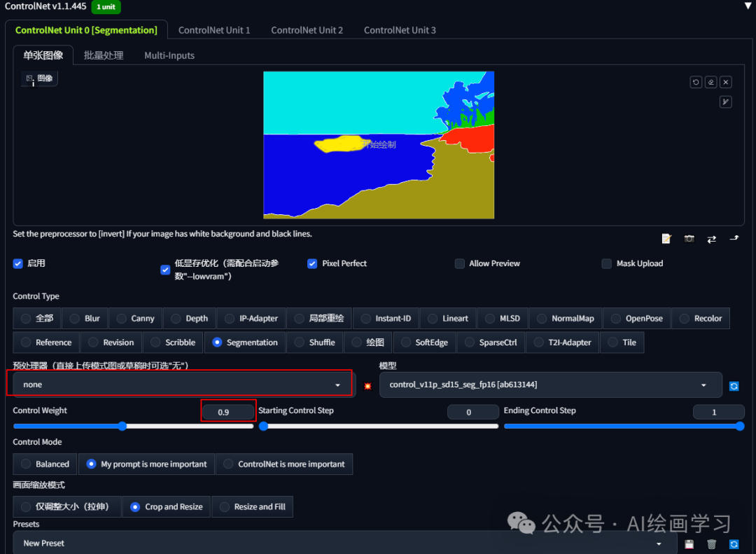
Task: Choose Resize and Fill mode
Action: 252,506
